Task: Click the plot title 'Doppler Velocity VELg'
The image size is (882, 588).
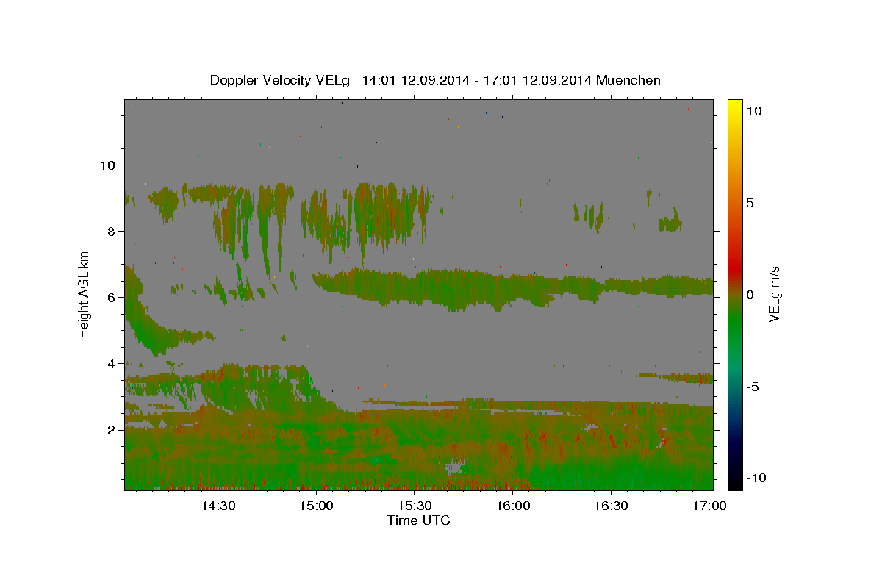Action: point(280,80)
